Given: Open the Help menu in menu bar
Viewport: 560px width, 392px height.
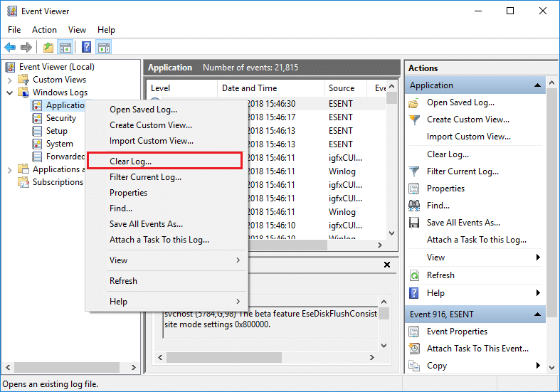Looking at the screenshot, I should pyautogui.click(x=106, y=30).
